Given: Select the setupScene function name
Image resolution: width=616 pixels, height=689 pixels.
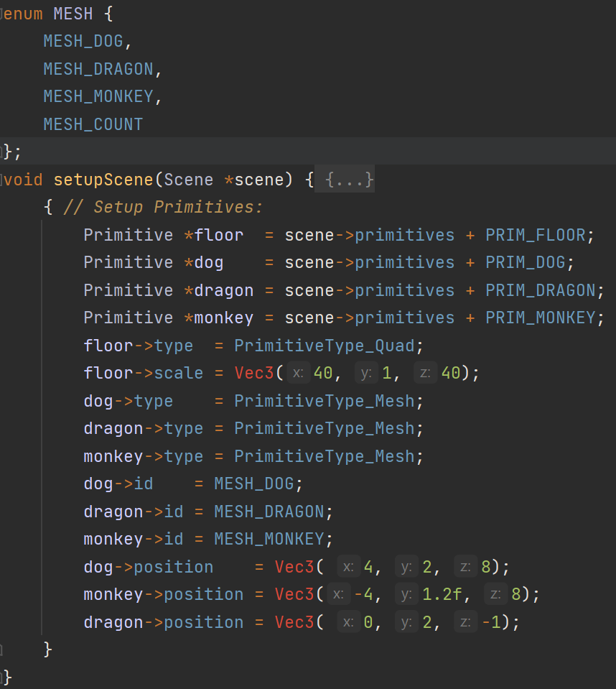Looking at the screenshot, I should click(x=103, y=180).
